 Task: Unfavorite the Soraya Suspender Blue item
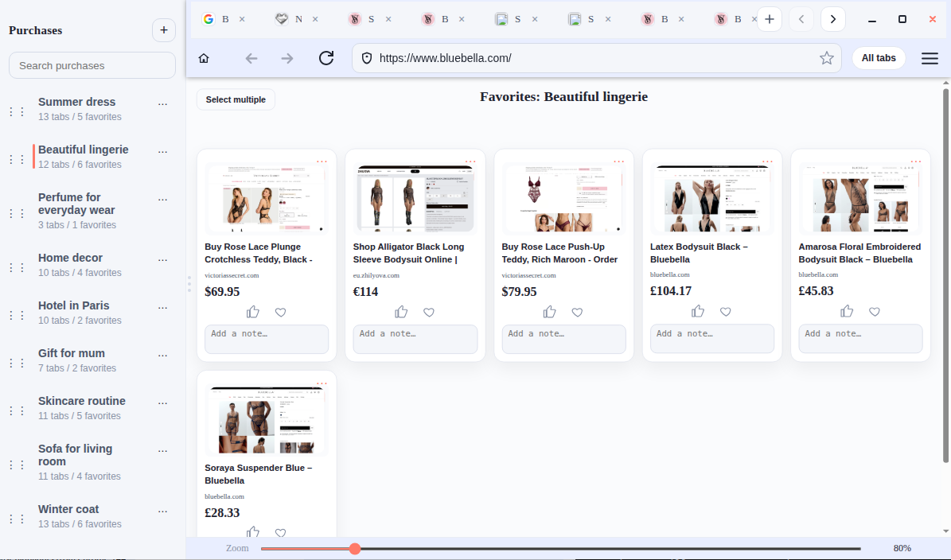coord(280,533)
